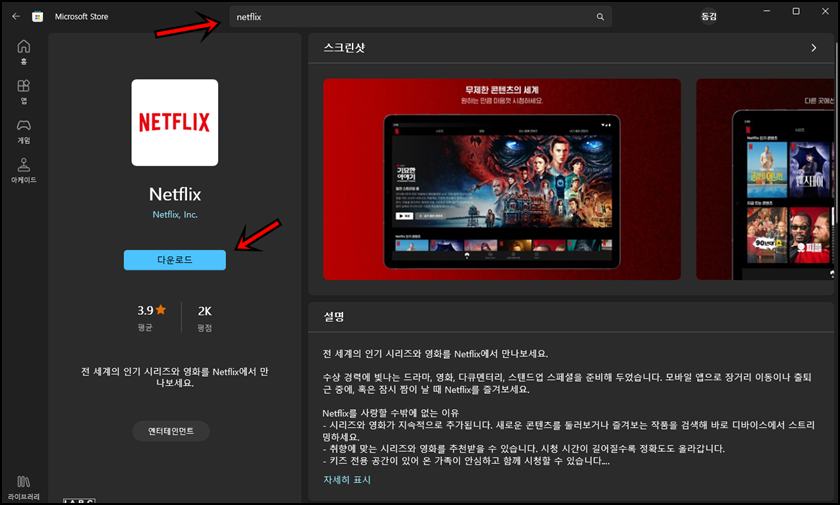Minimize the Microsoft Store window
The height and width of the screenshot is (505, 840).
click(767, 11)
